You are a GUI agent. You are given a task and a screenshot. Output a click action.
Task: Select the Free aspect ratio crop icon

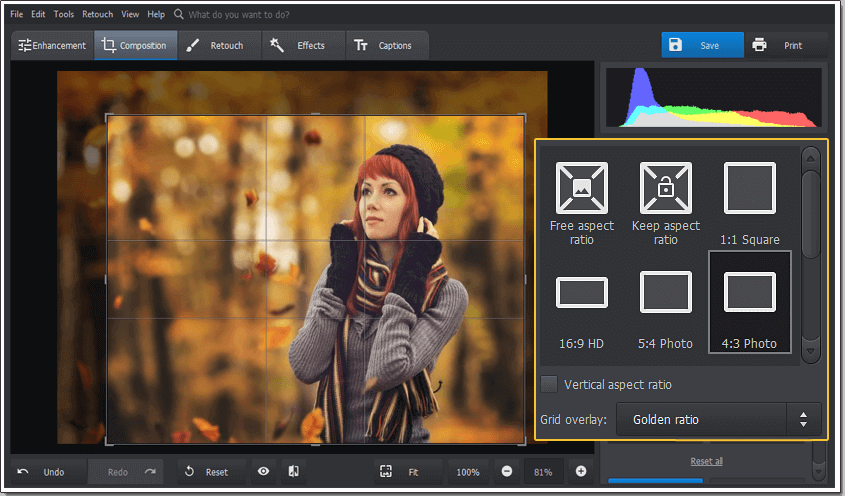582,187
